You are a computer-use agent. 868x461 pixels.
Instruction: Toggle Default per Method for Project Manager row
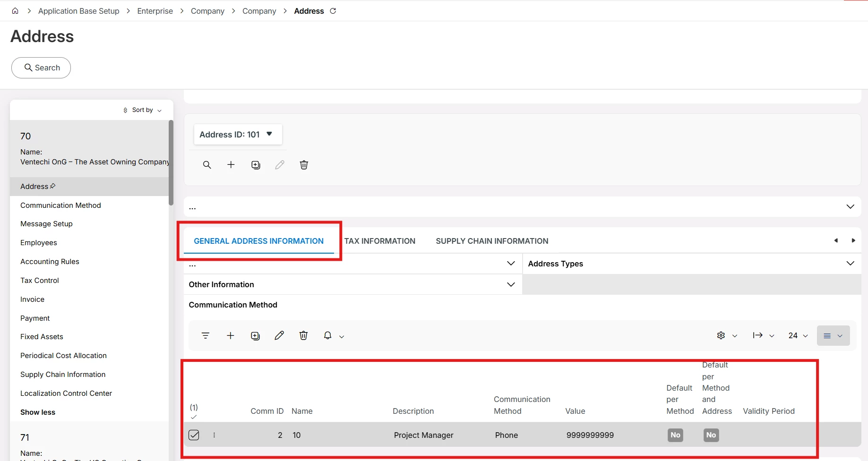click(676, 435)
